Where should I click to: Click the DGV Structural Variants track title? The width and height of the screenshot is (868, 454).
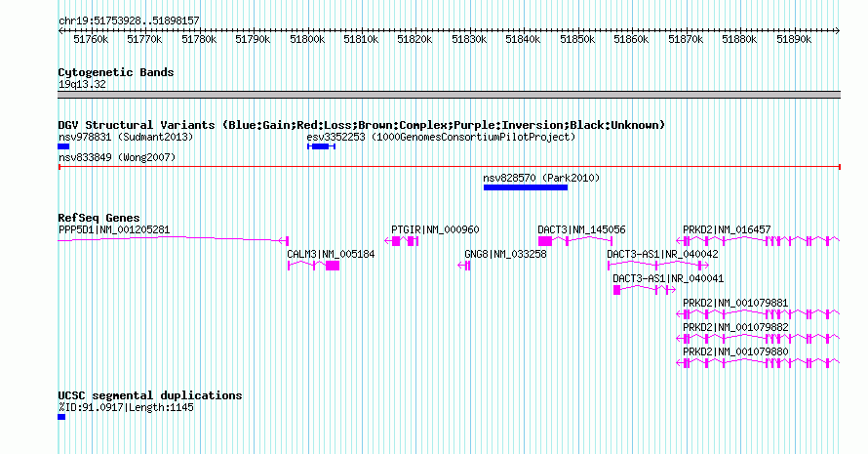click(x=362, y=125)
